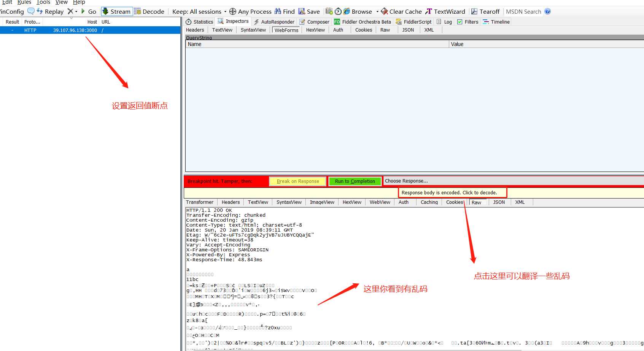Click the 'X-Powered-By: Express' header line
The width and height of the screenshot is (644, 351).
218,255
